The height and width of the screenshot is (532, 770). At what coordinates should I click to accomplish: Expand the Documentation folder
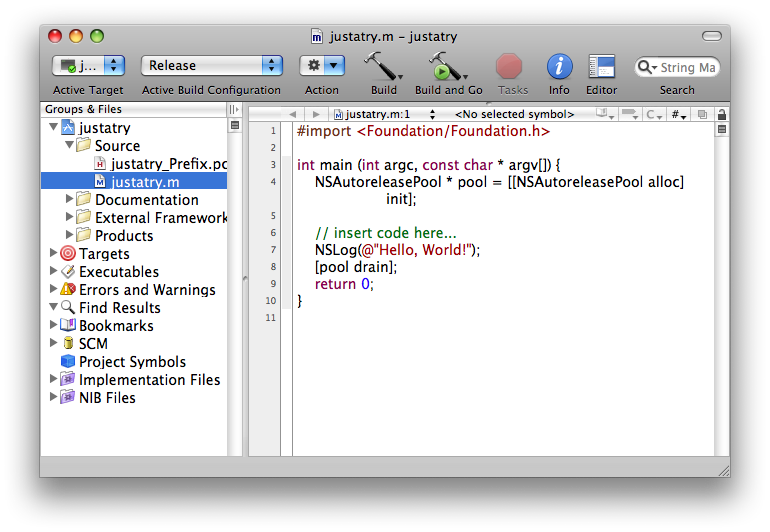pyautogui.click(x=69, y=200)
